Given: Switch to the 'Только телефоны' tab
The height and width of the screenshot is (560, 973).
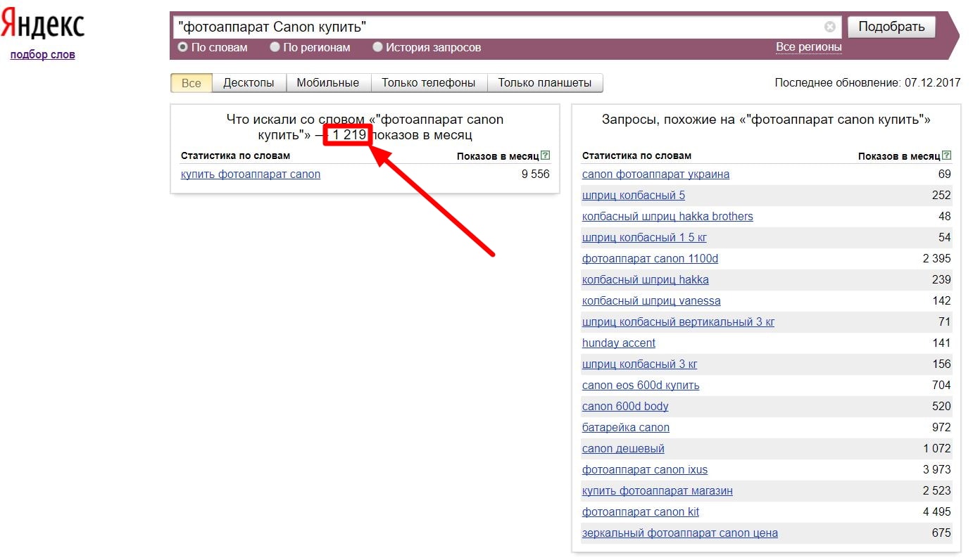Looking at the screenshot, I should [x=429, y=83].
